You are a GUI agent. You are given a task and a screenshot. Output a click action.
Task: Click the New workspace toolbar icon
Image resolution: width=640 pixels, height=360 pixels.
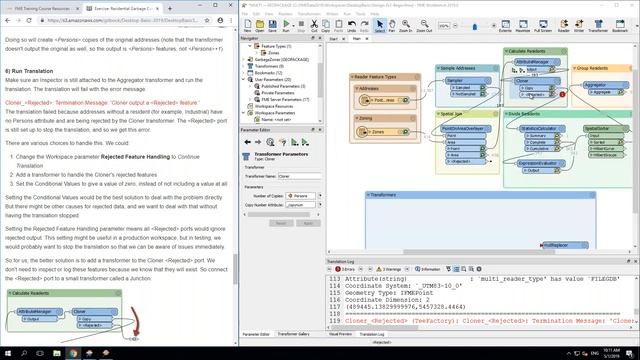click(x=247, y=25)
